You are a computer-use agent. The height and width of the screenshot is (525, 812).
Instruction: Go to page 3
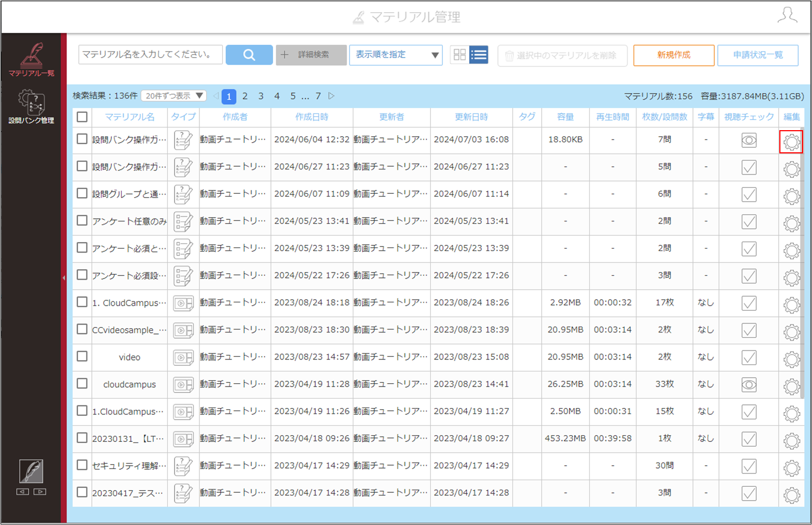tap(261, 96)
